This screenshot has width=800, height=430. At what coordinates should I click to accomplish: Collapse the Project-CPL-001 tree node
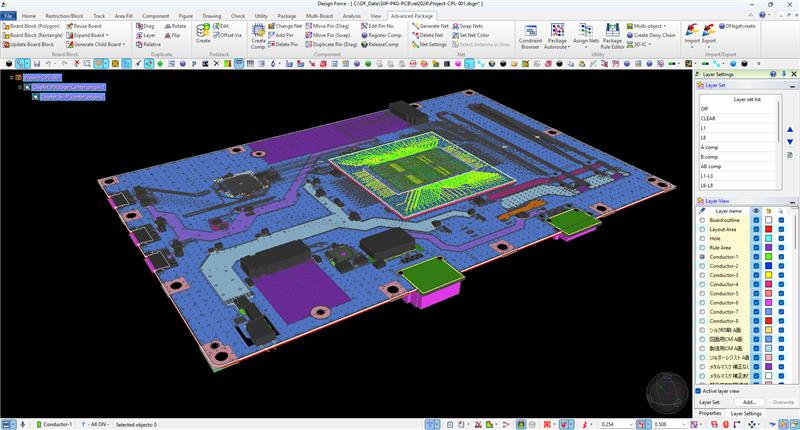12,77
